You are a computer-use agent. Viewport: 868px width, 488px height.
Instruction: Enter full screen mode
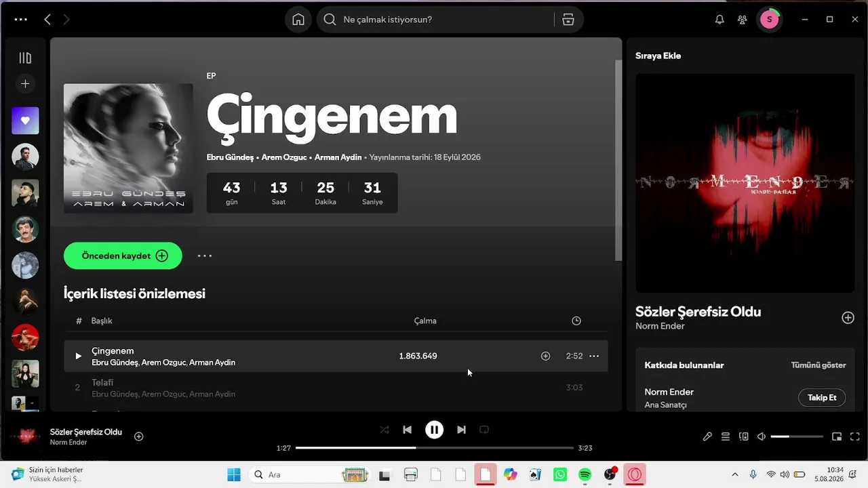pos(854,437)
